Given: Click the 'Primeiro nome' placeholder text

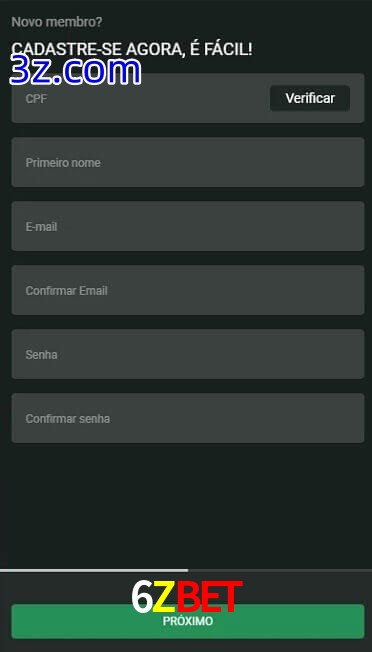Looking at the screenshot, I should 63,163.
